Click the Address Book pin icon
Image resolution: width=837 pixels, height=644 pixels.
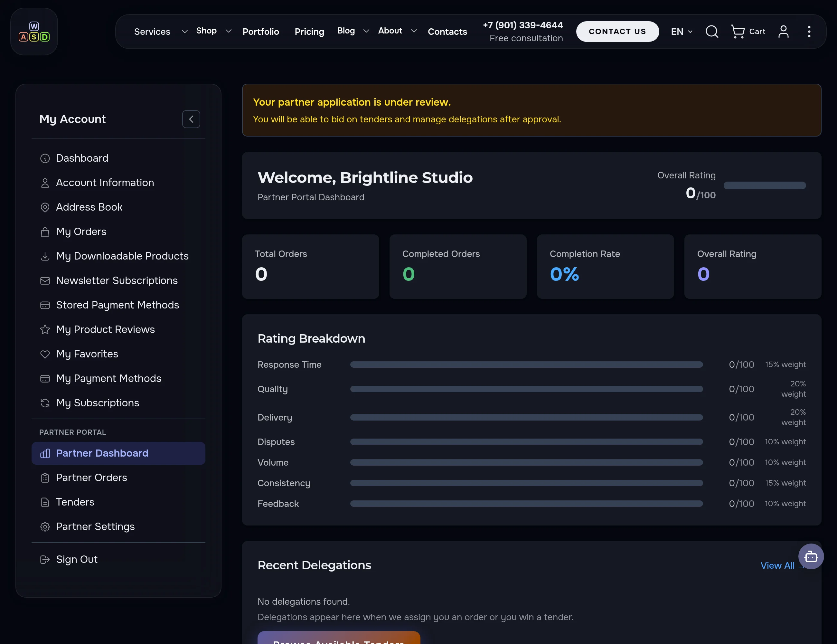pos(45,207)
